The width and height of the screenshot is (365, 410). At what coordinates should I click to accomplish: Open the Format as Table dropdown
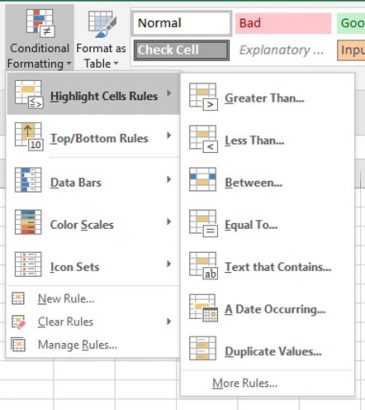tap(101, 37)
